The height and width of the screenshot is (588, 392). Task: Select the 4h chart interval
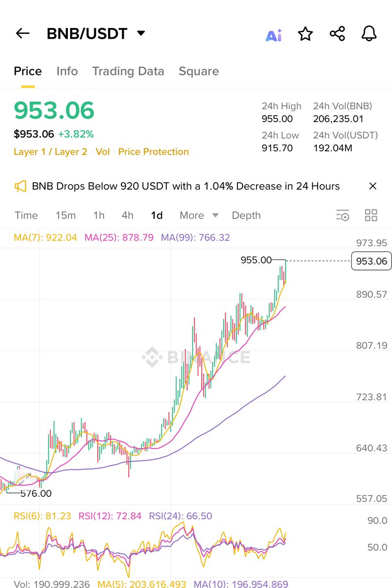tap(127, 216)
